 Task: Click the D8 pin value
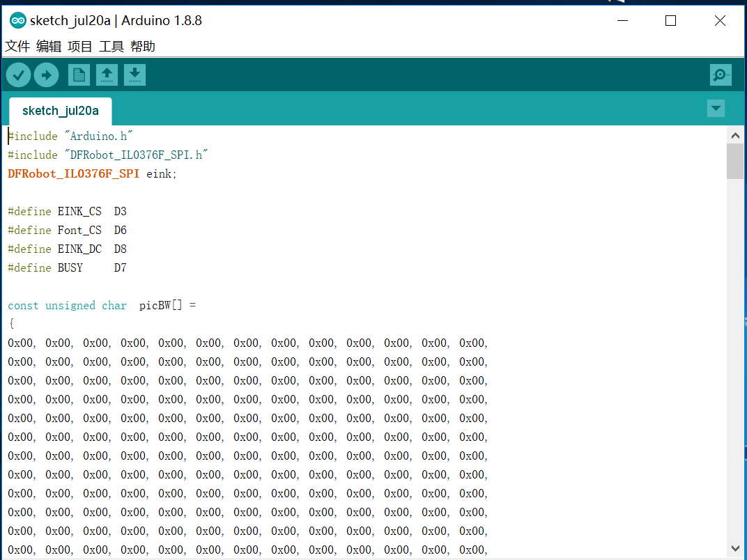[120, 249]
